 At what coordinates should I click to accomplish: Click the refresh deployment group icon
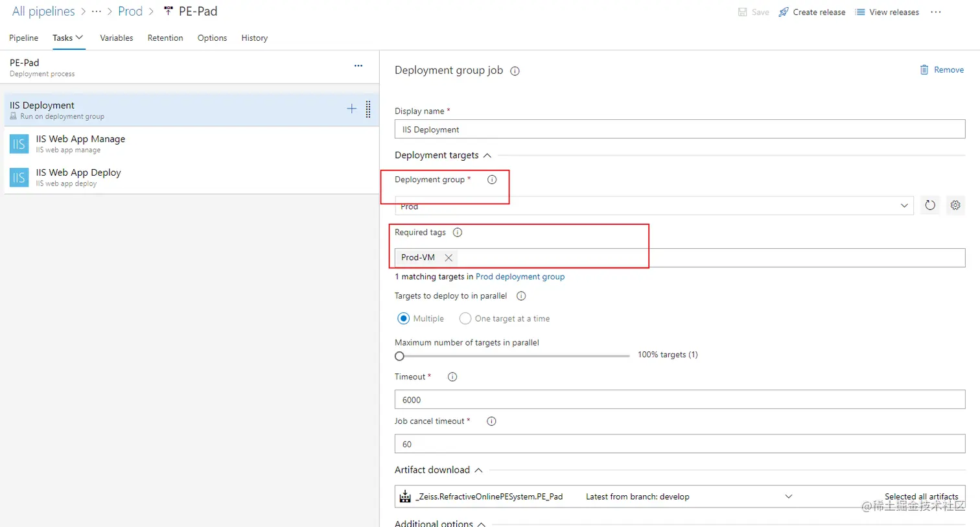point(930,205)
